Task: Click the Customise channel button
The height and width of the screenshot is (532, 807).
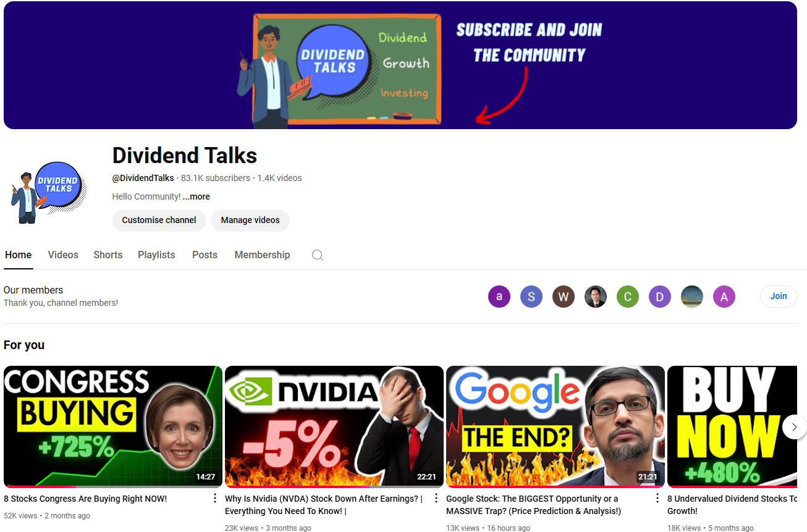Action: tap(159, 220)
